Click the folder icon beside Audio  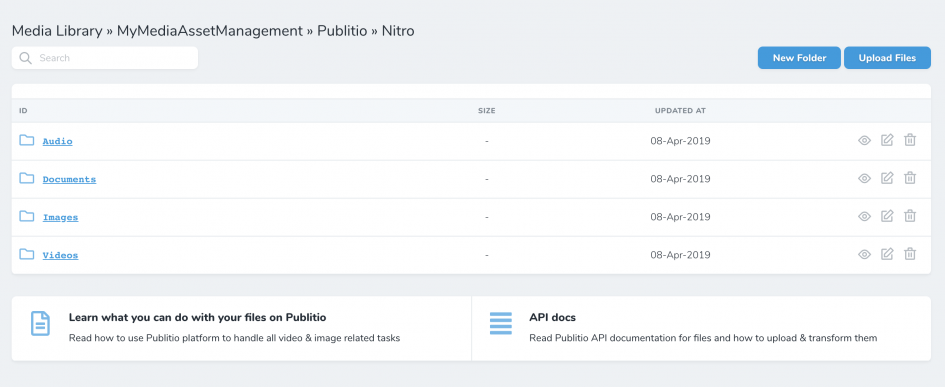[27, 140]
